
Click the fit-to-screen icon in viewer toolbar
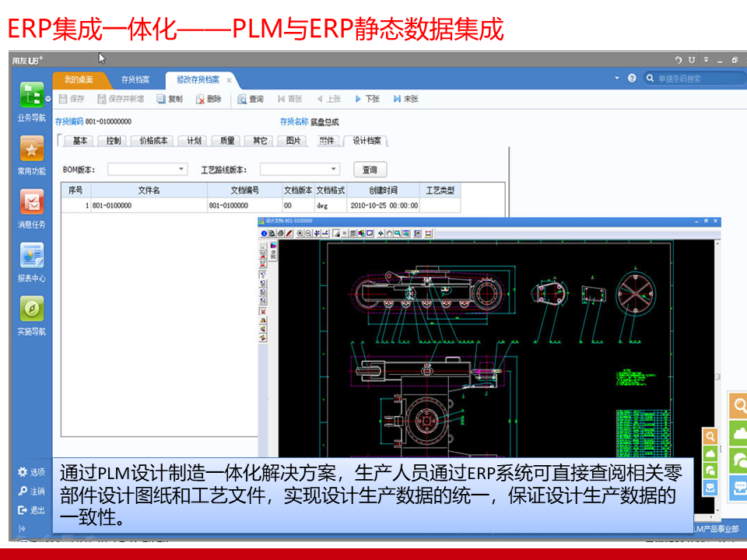[x=405, y=233]
